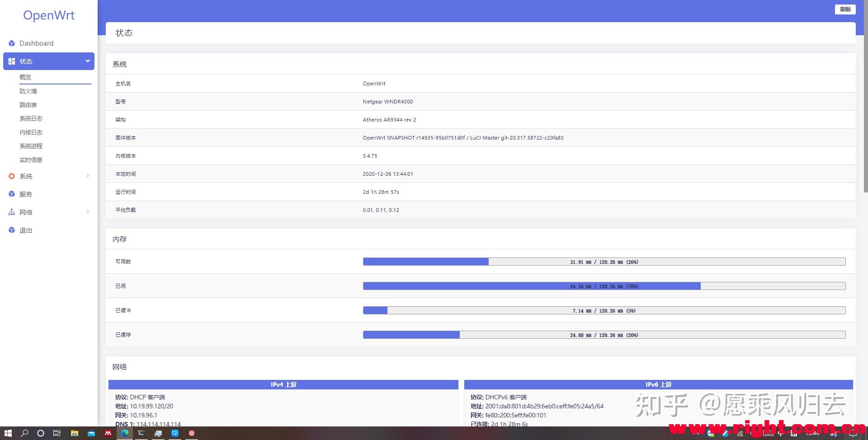Viewport: 868px width, 440px height.
Task: Click the 已用 memory progress bar
Action: point(604,286)
